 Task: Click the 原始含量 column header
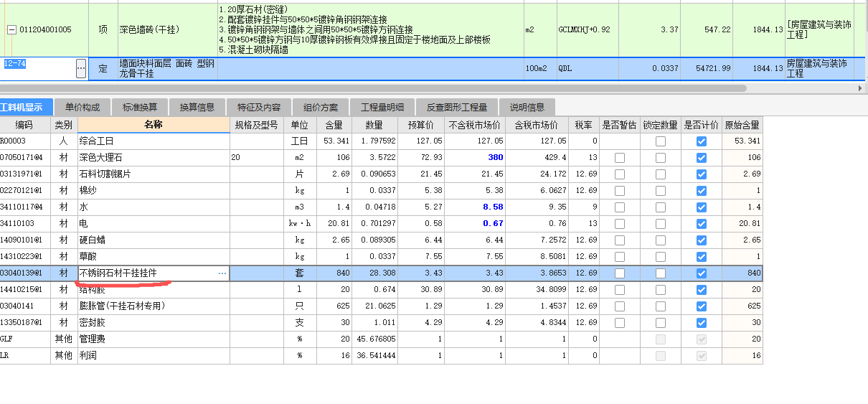[x=742, y=125]
